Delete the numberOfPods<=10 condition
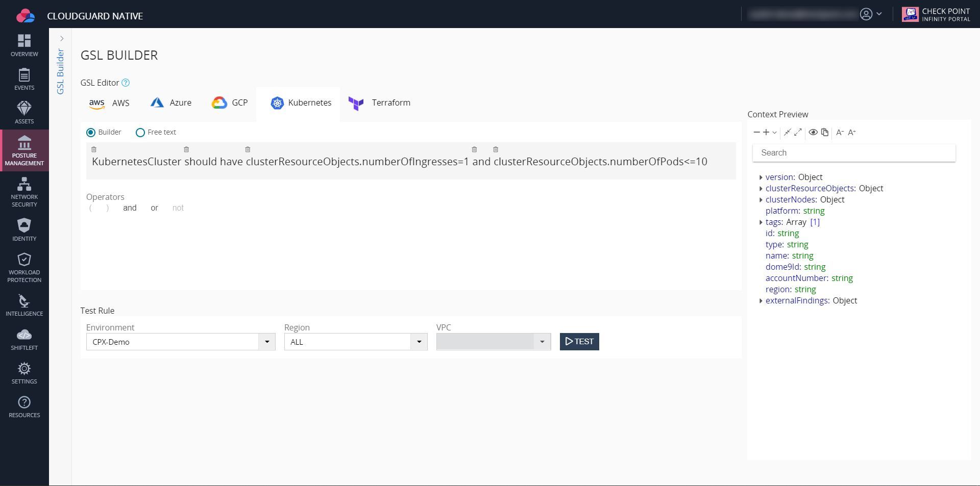980x486 pixels. (x=496, y=149)
